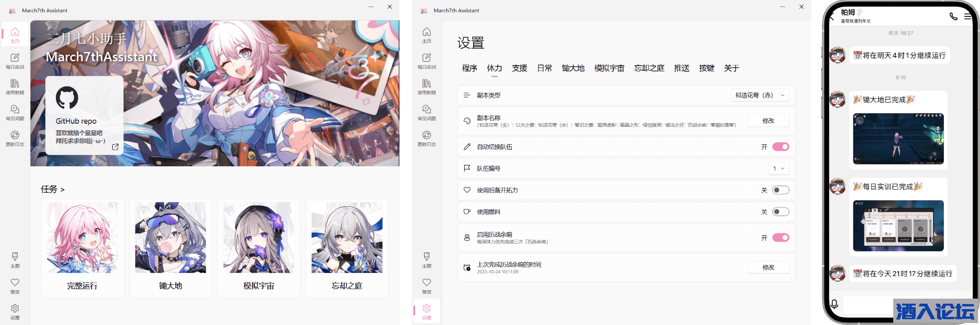Switch to 关于 settings tab
This screenshot has height=325, width=980.
732,68
